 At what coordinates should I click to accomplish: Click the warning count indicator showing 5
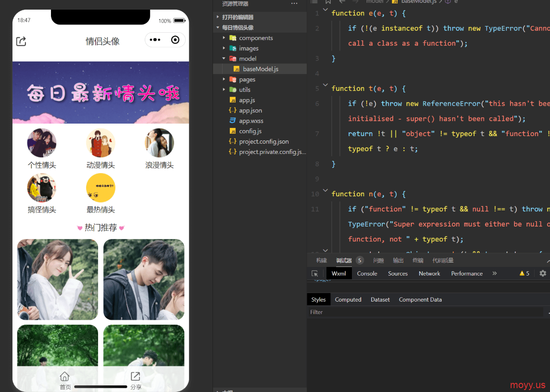click(x=525, y=273)
